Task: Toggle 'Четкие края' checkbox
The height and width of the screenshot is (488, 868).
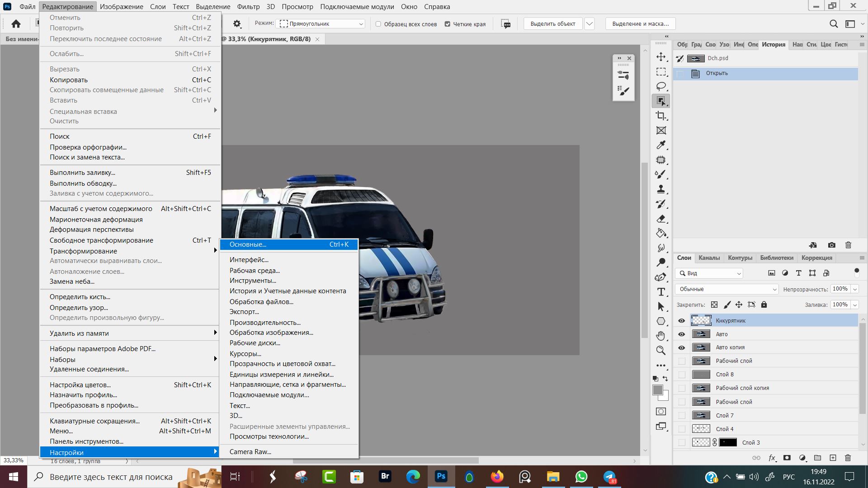Action: (x=447, y=24)
